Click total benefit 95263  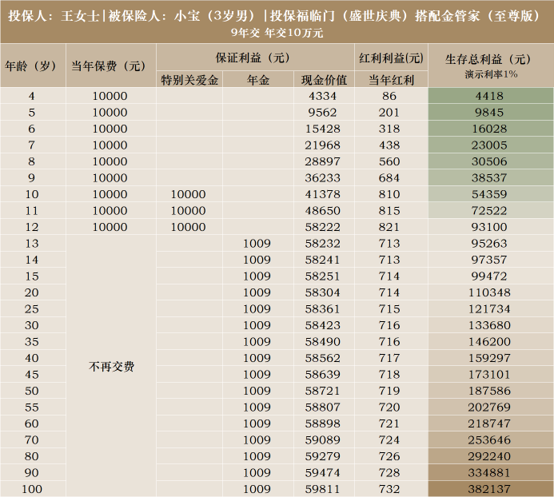[489, 244]
